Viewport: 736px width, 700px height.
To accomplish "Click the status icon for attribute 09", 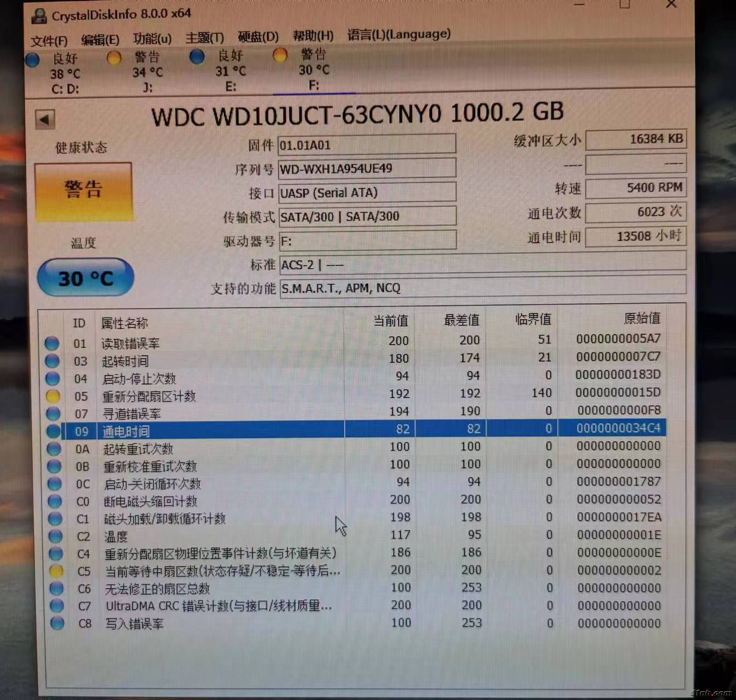I will click(x=53, y=431).
